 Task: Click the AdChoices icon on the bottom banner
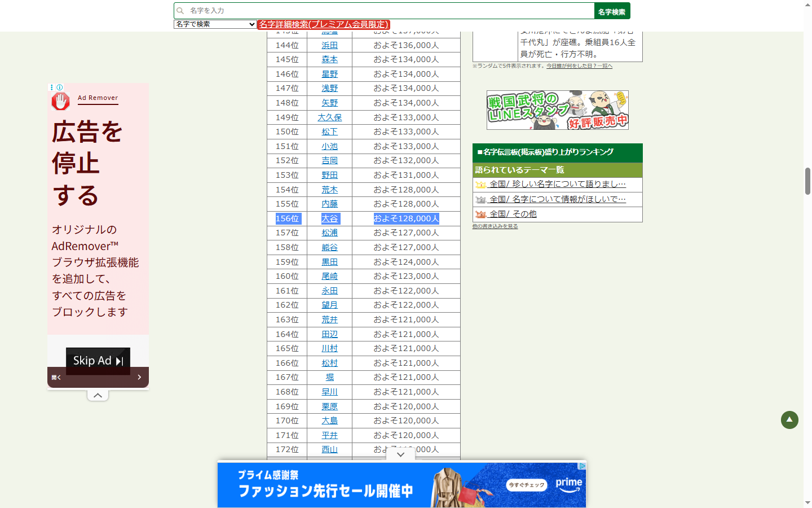pos(582,466)
